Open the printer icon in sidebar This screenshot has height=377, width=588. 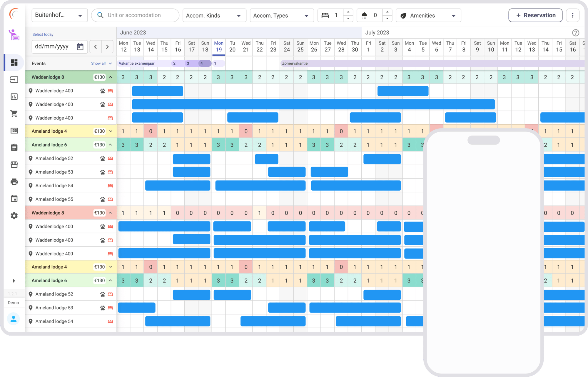[14, 182]
